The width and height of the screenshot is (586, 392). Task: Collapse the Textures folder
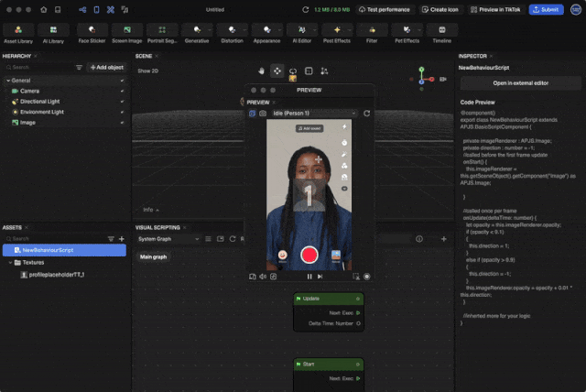click(10, 263)
